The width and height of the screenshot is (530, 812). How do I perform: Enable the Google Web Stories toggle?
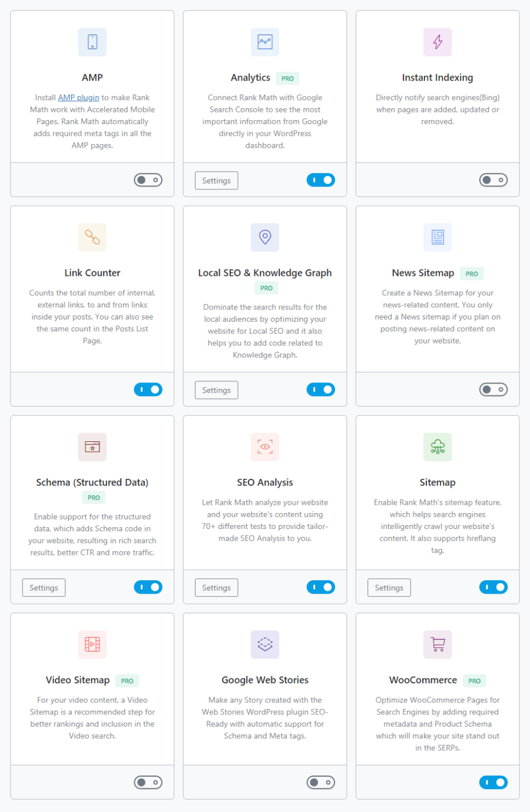pyautogui.click(x=321, y=783)
